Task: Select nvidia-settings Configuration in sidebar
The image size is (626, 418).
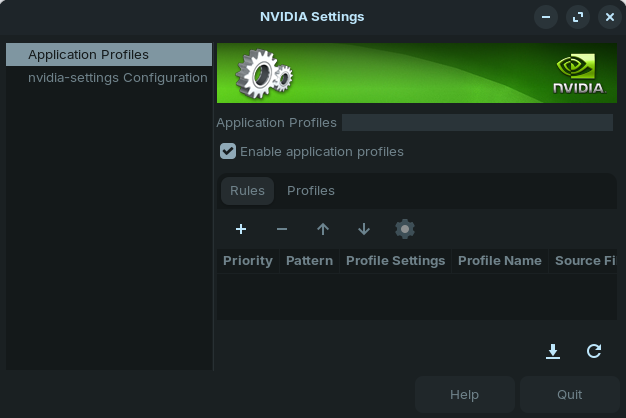Action: coord(109,77)
